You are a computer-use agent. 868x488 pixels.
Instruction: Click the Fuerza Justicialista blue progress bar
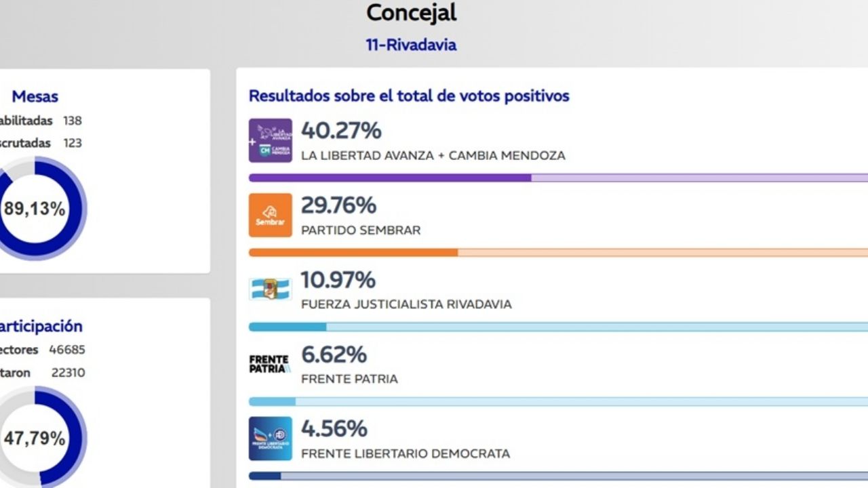(288, 327)
